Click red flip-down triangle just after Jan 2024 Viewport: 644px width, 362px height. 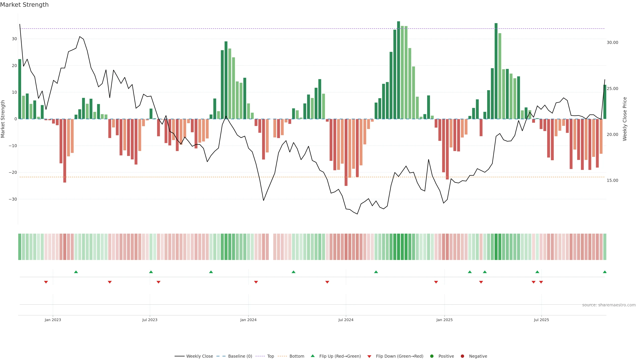tap(256, 282)
